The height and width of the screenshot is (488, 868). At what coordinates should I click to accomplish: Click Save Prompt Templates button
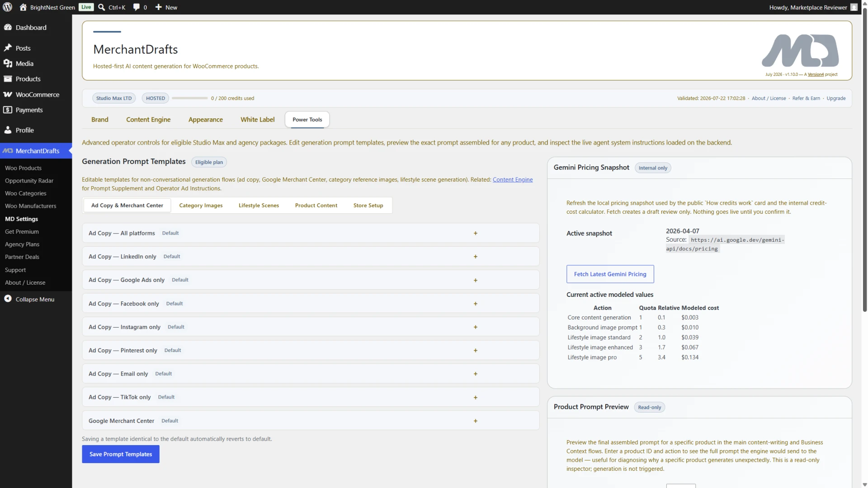121,454
